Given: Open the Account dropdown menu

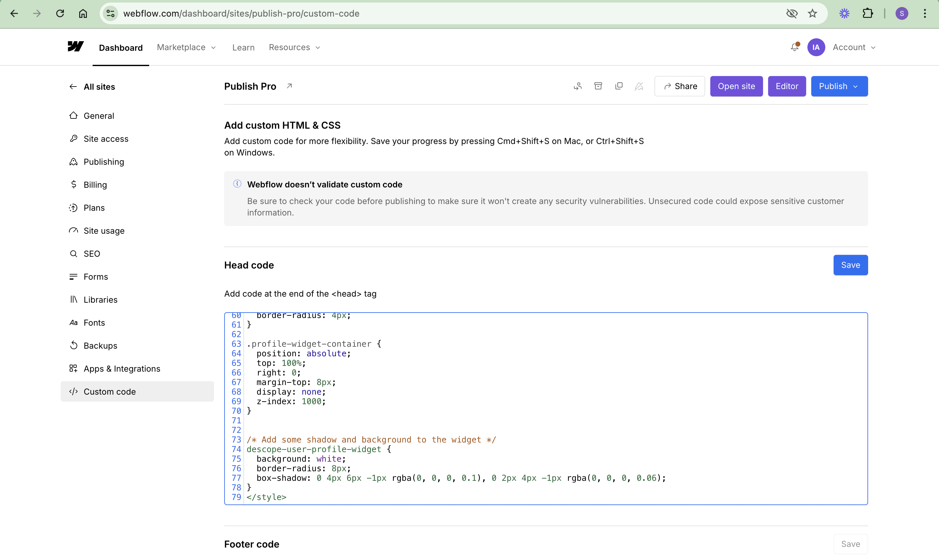Looking at the screenshot, I should (854, 47).
